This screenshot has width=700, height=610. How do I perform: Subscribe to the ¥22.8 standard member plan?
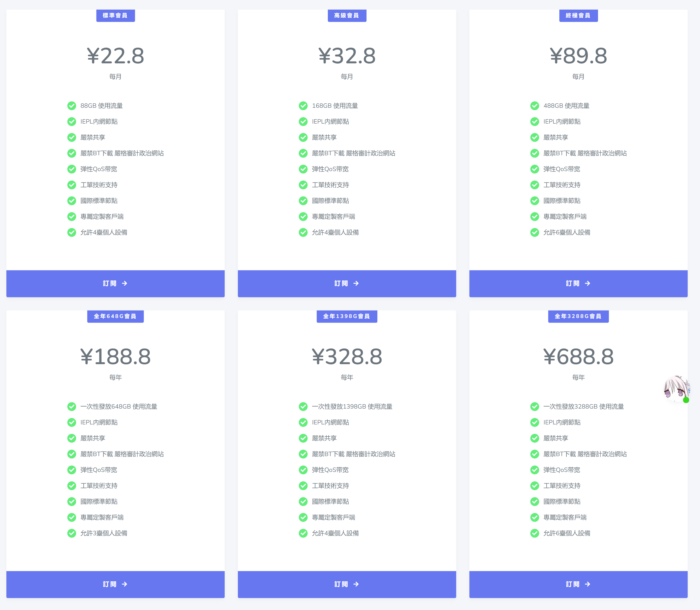(x=115, y=283)
